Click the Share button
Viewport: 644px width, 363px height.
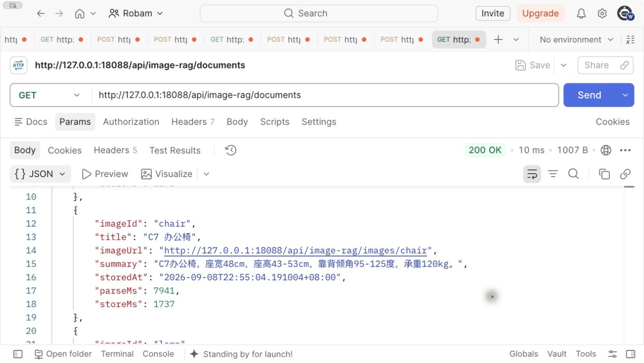point(605,65)
